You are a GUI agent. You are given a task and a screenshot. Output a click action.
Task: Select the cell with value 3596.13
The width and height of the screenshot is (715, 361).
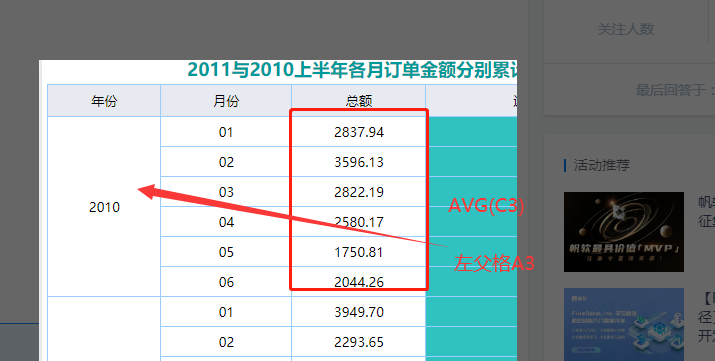click(x=358, y=162)
